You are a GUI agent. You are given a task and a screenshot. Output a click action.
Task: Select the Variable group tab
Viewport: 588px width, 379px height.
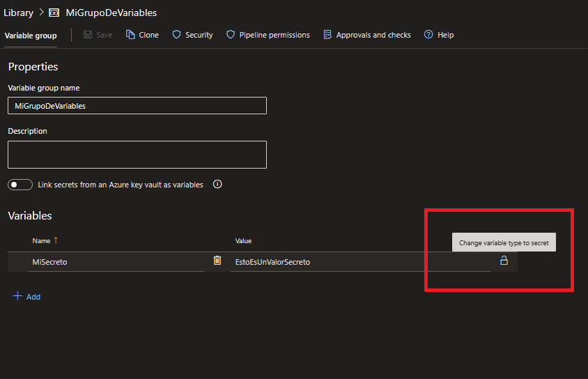tap(31, 36)
